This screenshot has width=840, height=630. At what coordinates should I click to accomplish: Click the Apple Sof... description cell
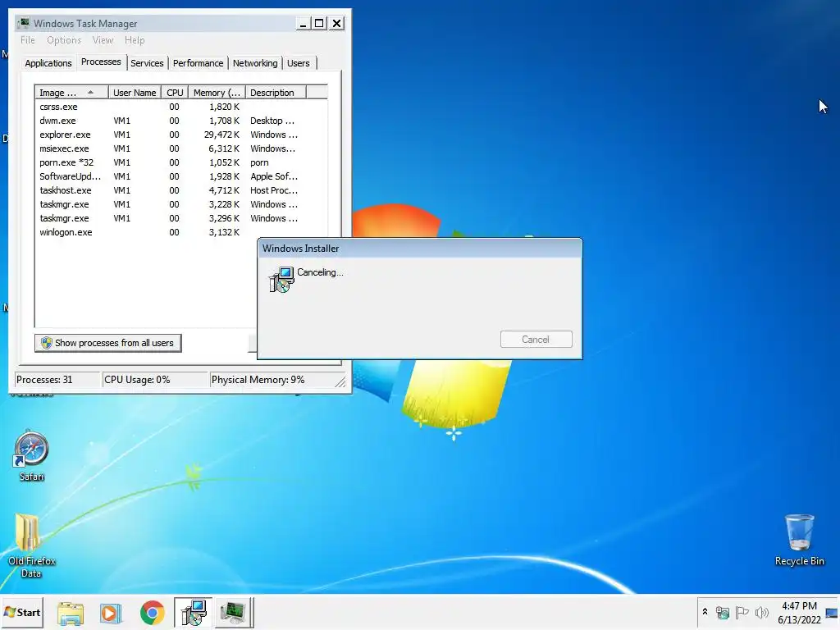[x=274, y=176]
